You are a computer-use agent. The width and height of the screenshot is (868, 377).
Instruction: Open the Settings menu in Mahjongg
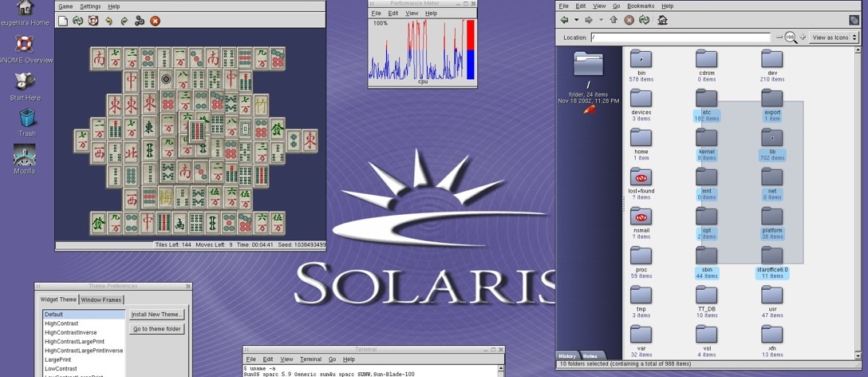point(90,6)
